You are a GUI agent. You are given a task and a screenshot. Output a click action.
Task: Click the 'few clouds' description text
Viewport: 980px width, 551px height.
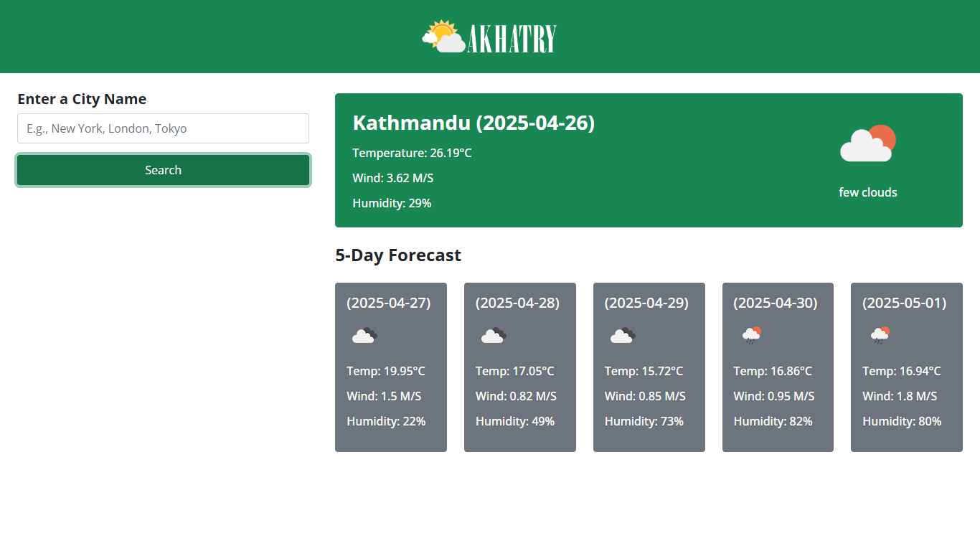pyautogui.click(x=867, y=192)
